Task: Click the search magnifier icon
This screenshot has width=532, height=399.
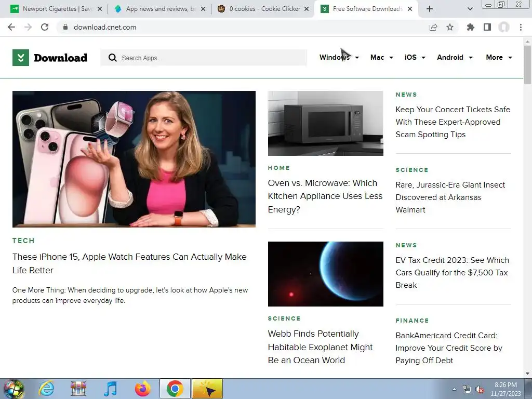Action: click(x=113, y=58)
